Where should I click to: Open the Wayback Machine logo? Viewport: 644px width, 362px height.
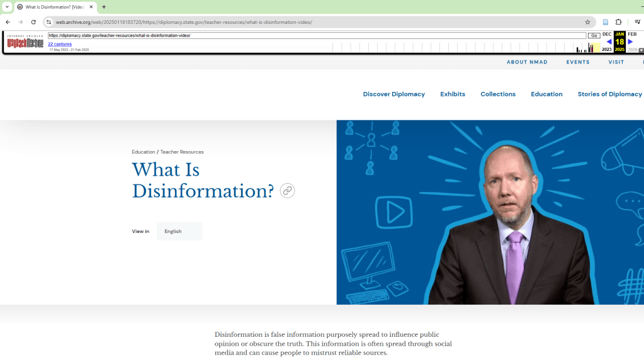coord(25,43)
